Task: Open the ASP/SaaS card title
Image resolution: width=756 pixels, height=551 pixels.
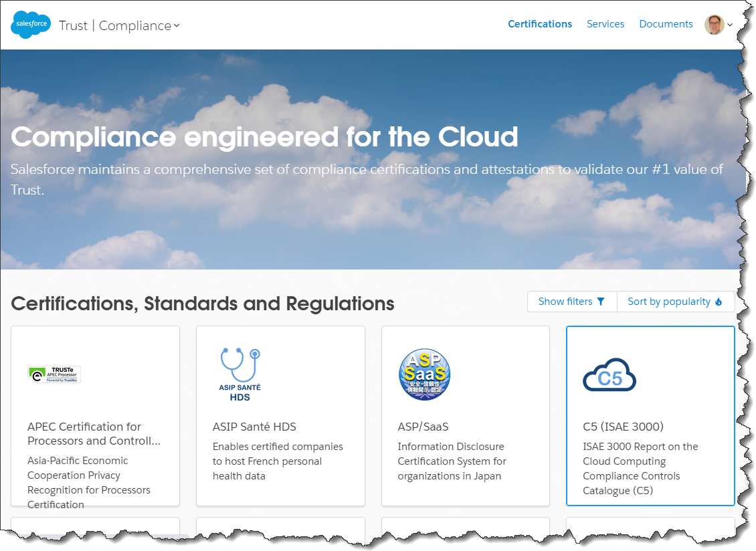Action: click(x=423, y=427)
